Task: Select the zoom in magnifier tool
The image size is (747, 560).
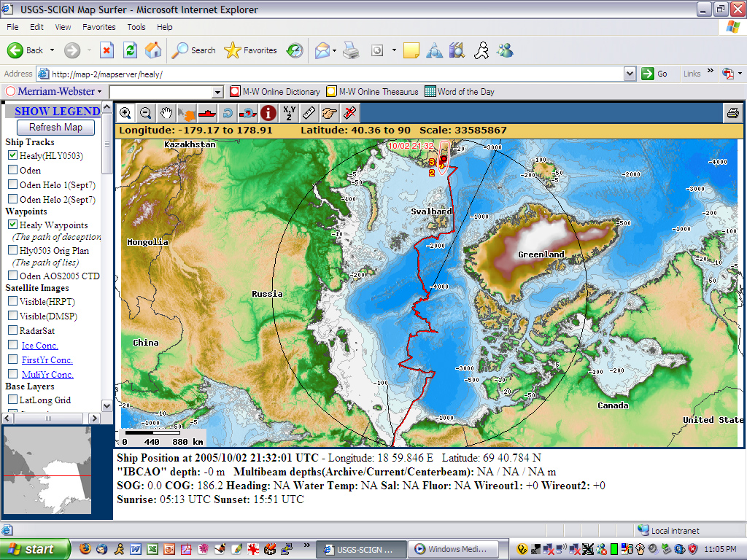Action: click(125, 113)
